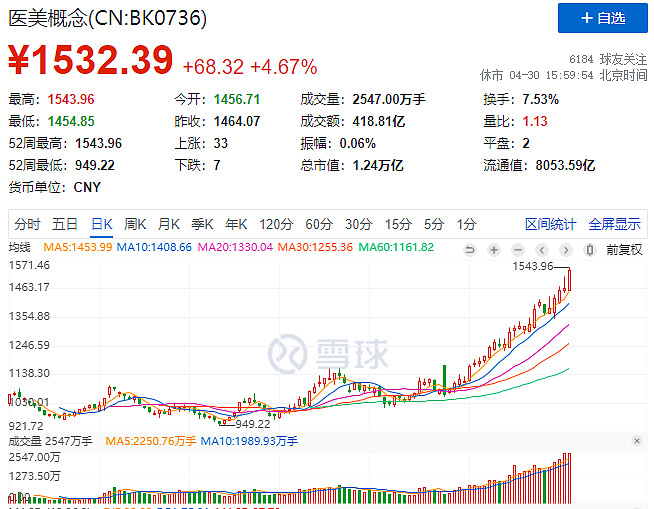Image resolution: width=654 pixels, height=509 pixels.
Task: Switch to the 5分 interval tab
Action: [x=434, y=224]
